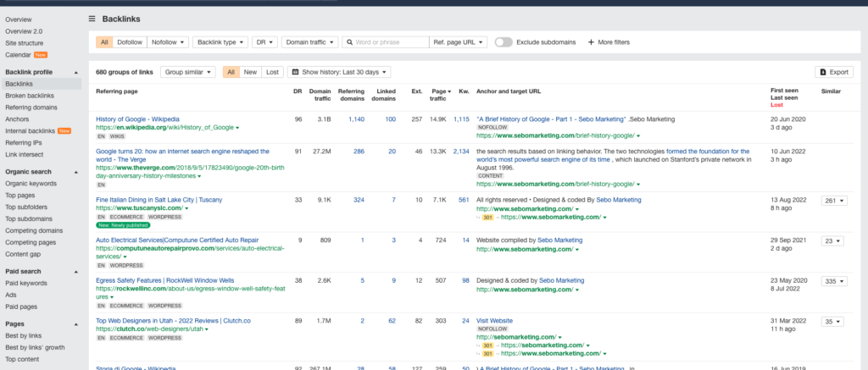Collapse the Paid search section
The width and height of the screenshot is (868, 370).
pyautogui.click(x=76, y=272)
